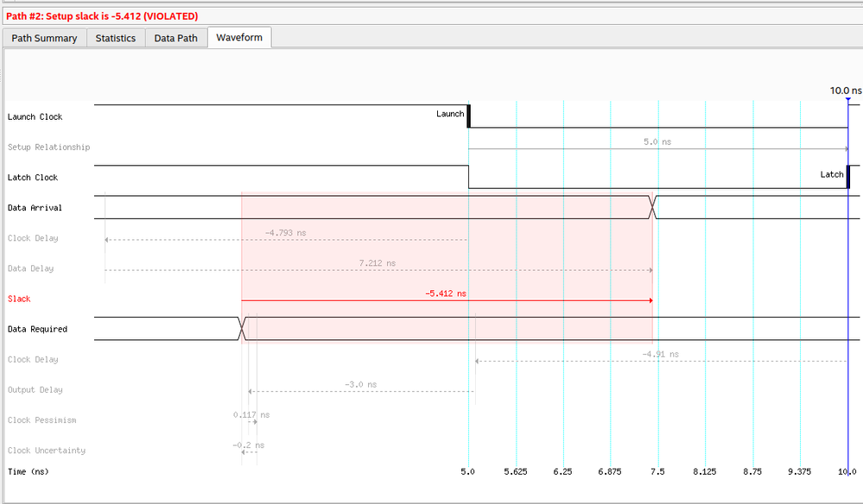Select the Latch Clock row label
Screen dimensions: 863x504
click(x=33, y=178)
